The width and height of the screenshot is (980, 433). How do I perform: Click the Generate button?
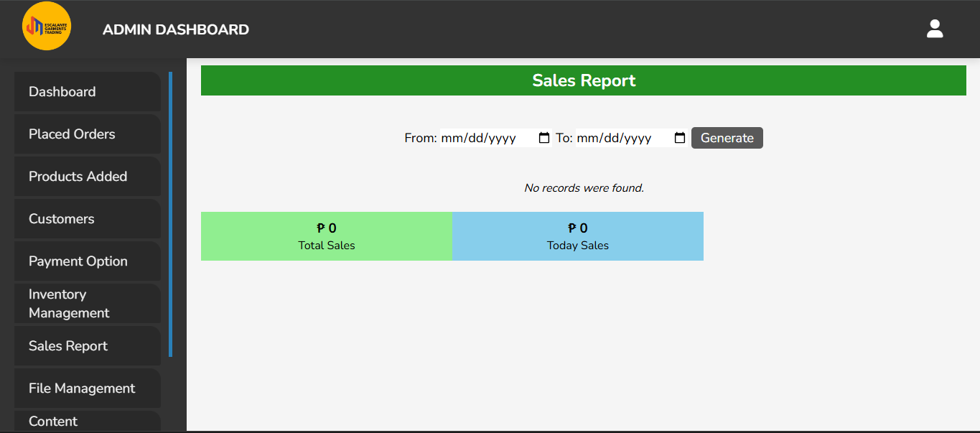[727, 137]
